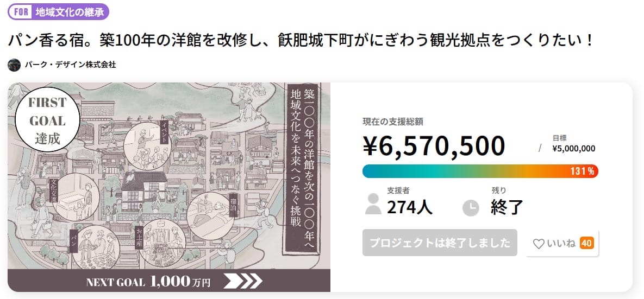This screenshot has width=644, height=299.
Task: Click the white triple-chevron arrows on banner
Action: point(243,281)
